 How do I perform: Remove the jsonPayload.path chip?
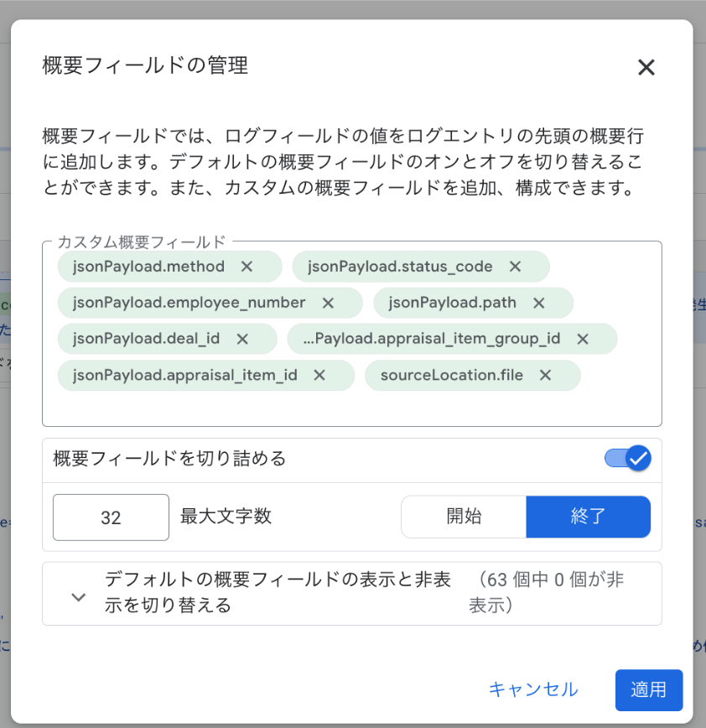pos(539,303)
